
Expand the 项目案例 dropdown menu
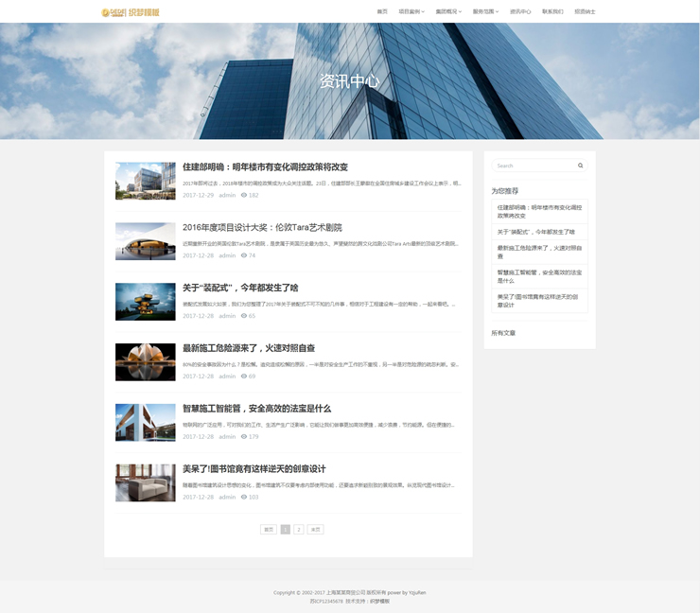pos(411,12)
